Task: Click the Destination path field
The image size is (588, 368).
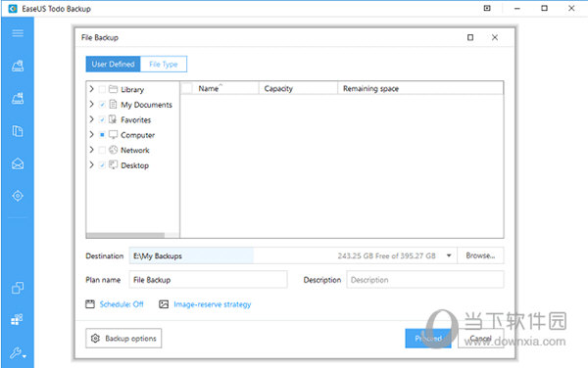Action: point(293,255)
